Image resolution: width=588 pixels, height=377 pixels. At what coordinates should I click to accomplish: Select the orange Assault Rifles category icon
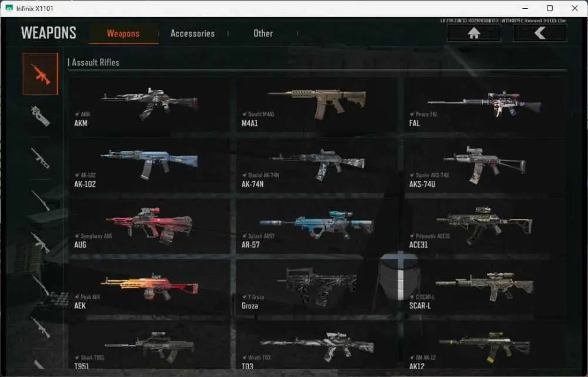40,74
